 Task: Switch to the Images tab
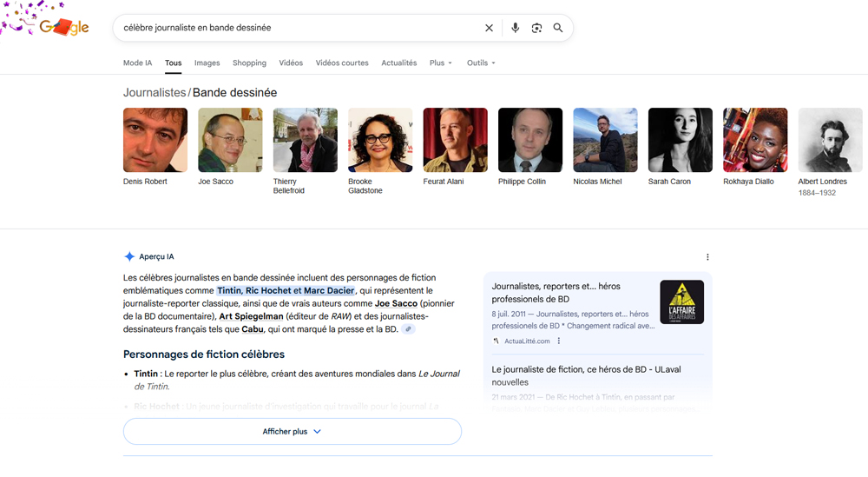[x=207, y=63]
